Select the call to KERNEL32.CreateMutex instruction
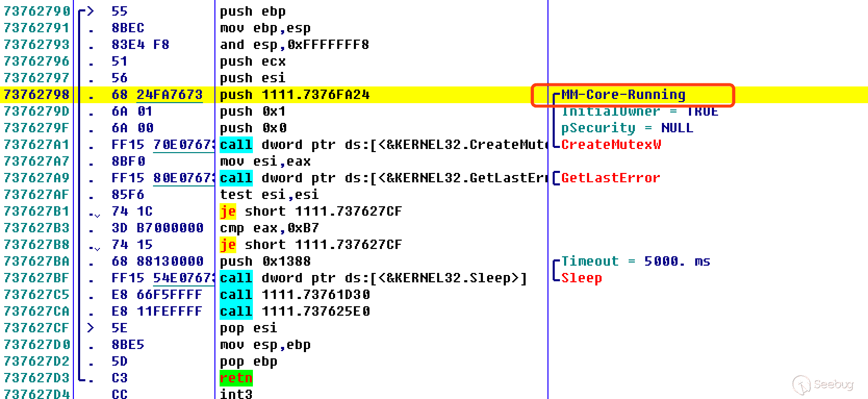The width and height of the screenshot is (868, 399). point(384,144)
